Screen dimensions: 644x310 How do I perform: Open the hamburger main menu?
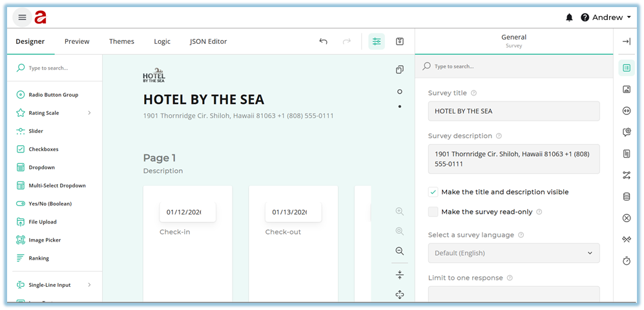pos(22,17)
